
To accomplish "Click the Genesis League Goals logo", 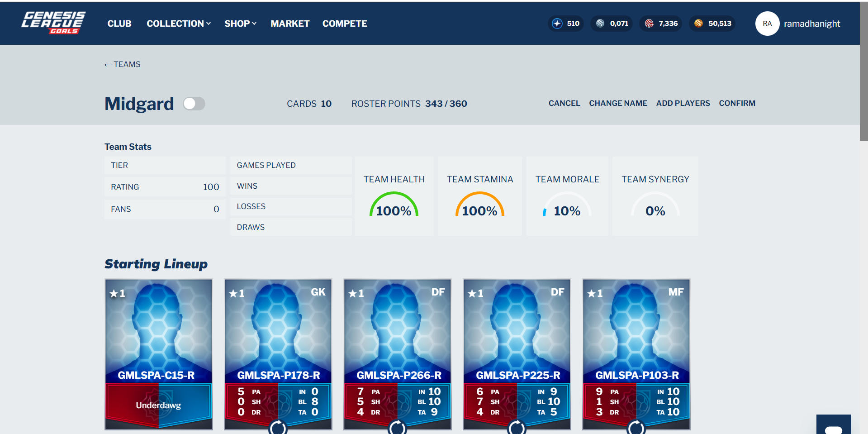I will click(53, 23).
